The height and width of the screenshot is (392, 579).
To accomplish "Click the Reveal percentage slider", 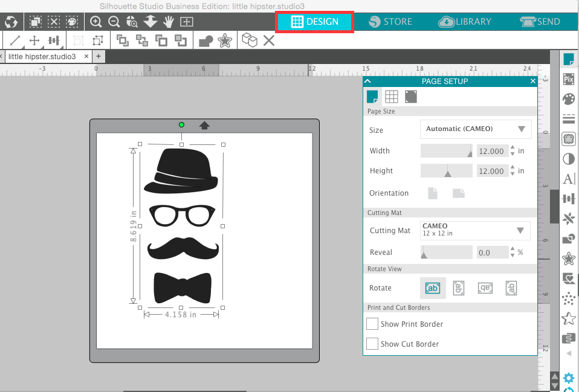I will click(x=446, y=252).
